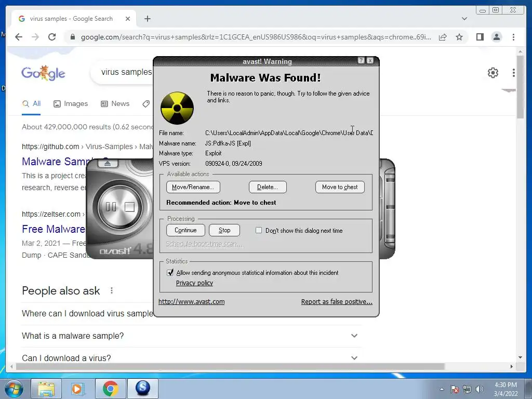Open the Free Malware zeltser result
This screenshot has width=532, height=399.
pos(54,229)
